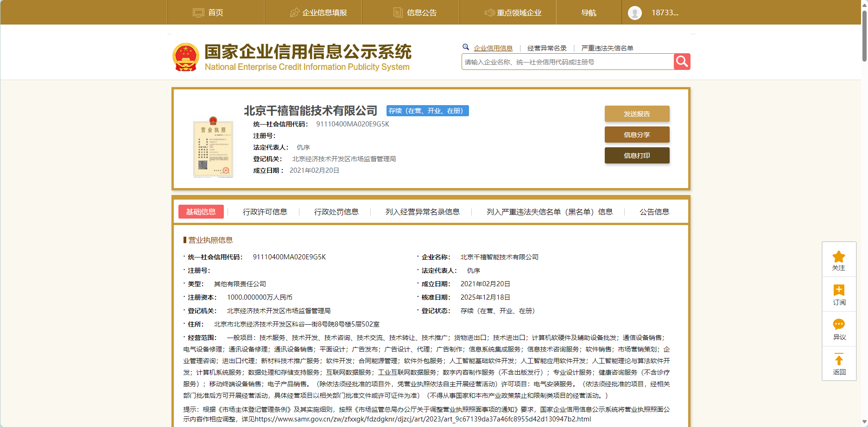Switch to the 行政处罚信息 tab
868x427 pixels.
pyautogui.click(x=336, y=212)
